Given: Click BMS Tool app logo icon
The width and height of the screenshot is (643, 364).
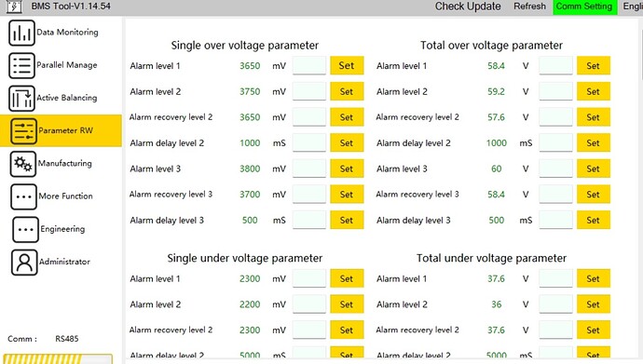Looking at the screenshot, I should pyautogui.click(x=14, y=7).
